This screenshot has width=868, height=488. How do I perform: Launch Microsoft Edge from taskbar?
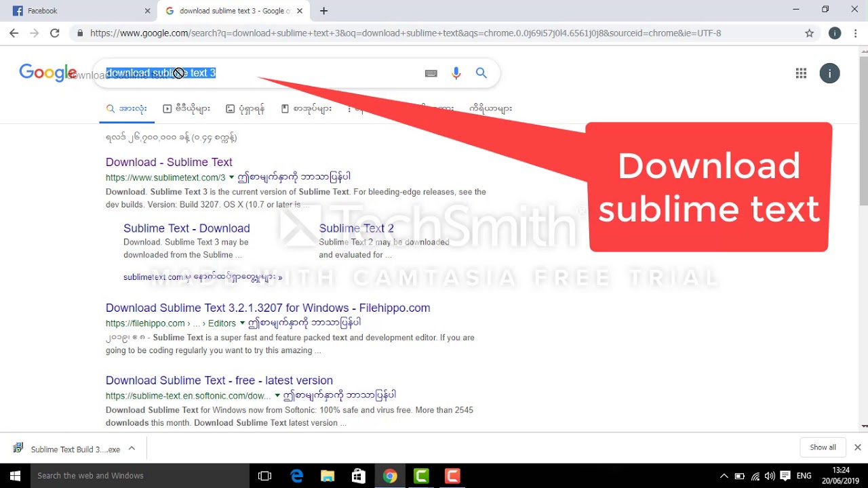pos(296,476)
